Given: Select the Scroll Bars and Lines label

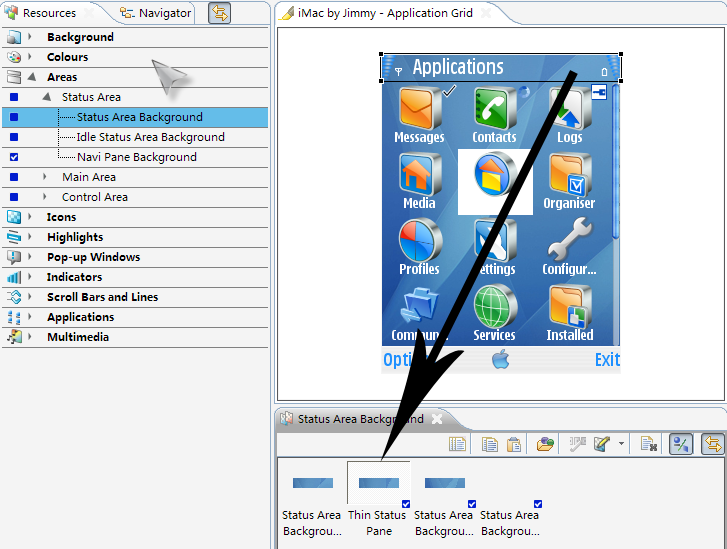Looking at the screenshot, I should point(102,297).
